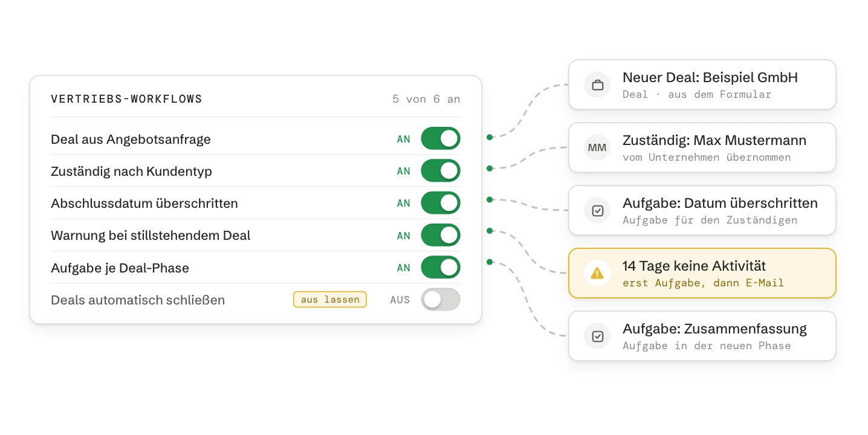Click the checkbox icon beside Aufgabe: Zusammenfassung
This screenshot has height=435, width=868.
point(597,337)
